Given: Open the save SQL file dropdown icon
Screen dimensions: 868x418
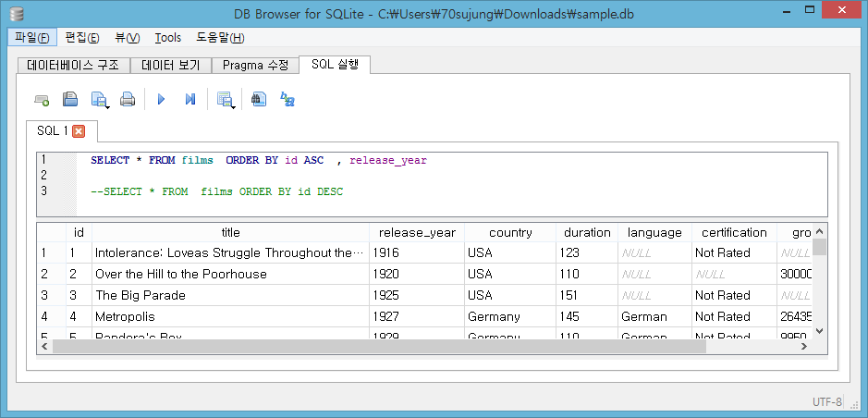Looking at the screenshot, I should (x=100, y=100).
